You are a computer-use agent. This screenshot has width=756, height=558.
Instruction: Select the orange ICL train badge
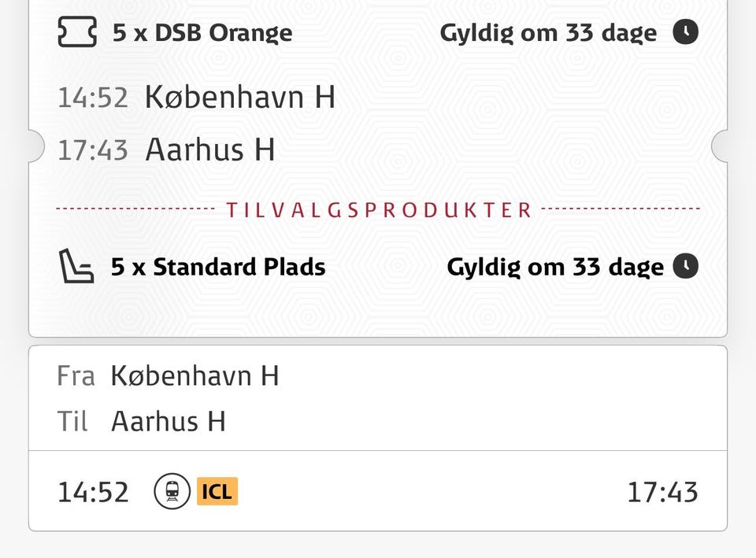pos(217,492)
